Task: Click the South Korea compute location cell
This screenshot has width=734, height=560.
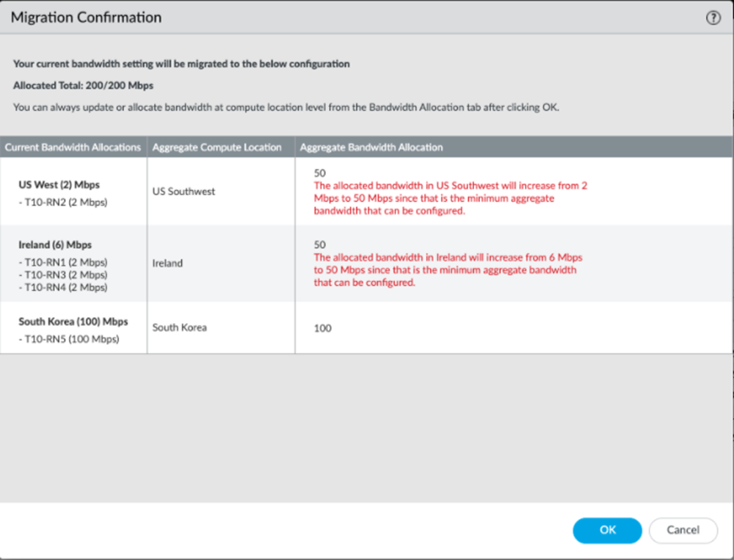Action: (x=179, y=327)
